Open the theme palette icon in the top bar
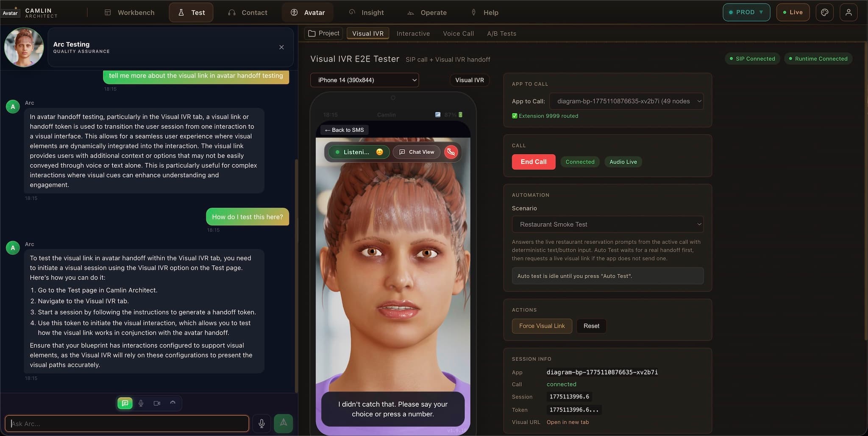 824,12
